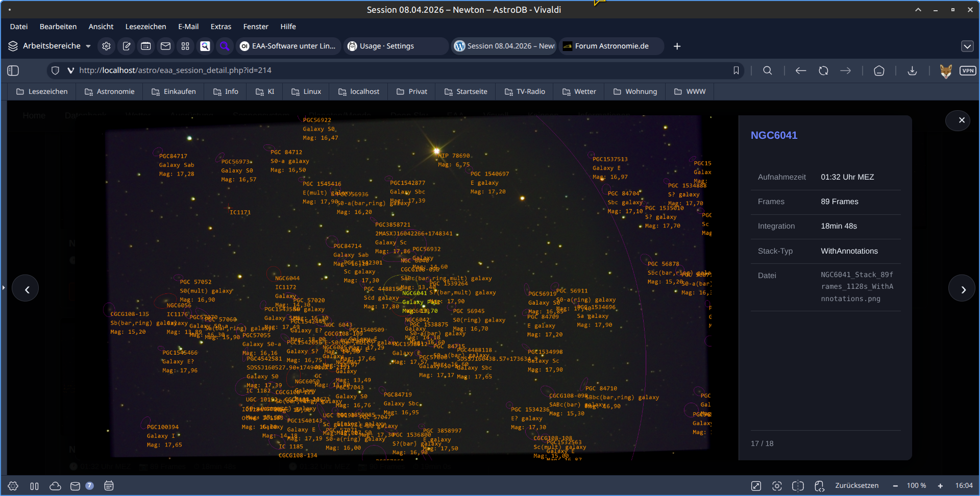Open the Lesezeichen bookmarks folder

42,92
